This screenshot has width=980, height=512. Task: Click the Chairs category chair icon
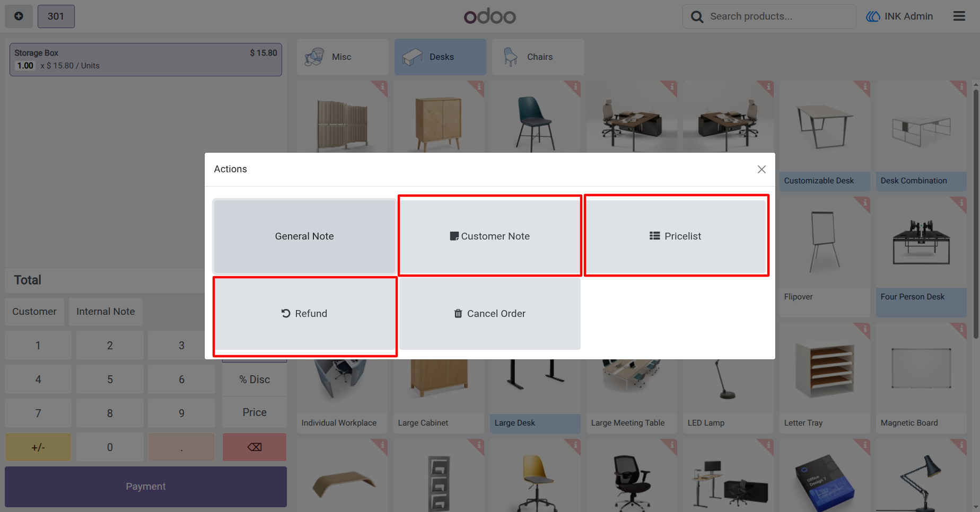click(x=510, y=57)
